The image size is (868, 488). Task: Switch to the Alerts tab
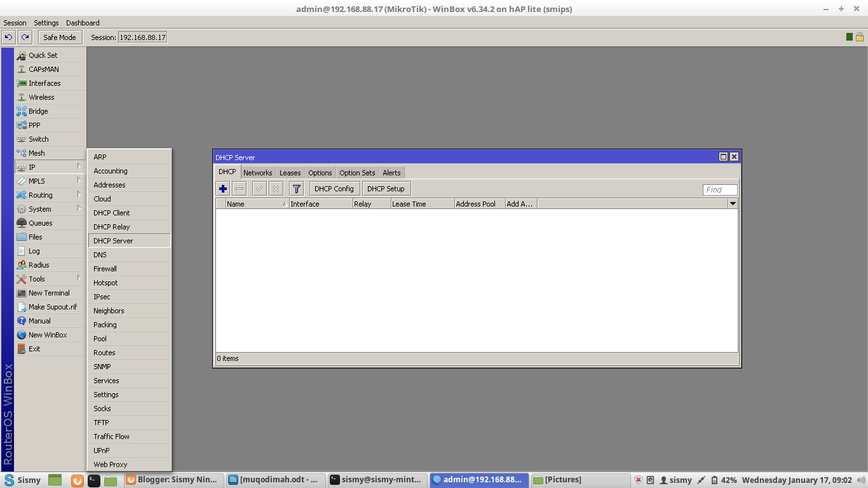click(x=391, y=173)
